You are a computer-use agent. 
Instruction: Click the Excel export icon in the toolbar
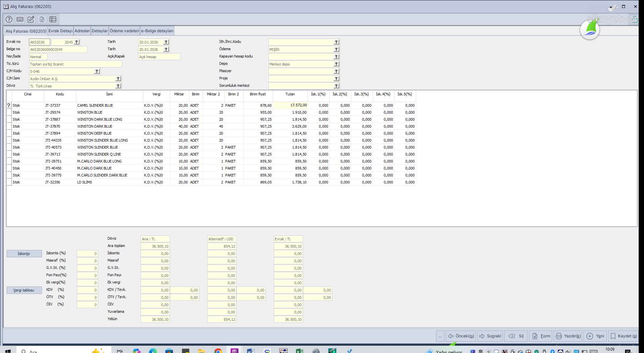(x=42, y=19)
